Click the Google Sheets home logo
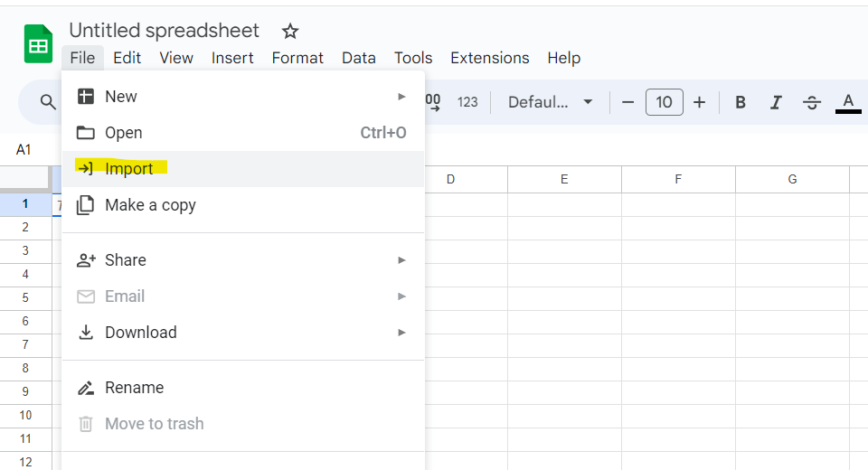The height and width of the screenshot is (470, 868). (38, 44)
